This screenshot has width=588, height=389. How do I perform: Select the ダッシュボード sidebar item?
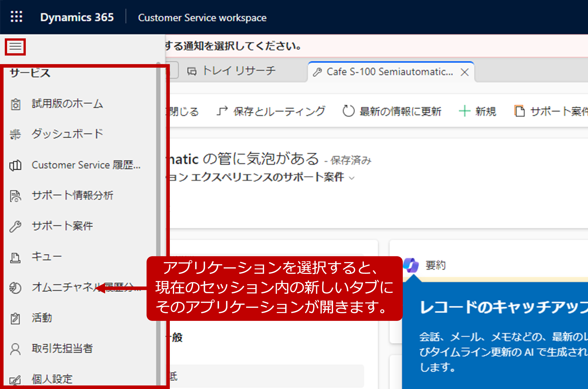[x=67, y=134]
